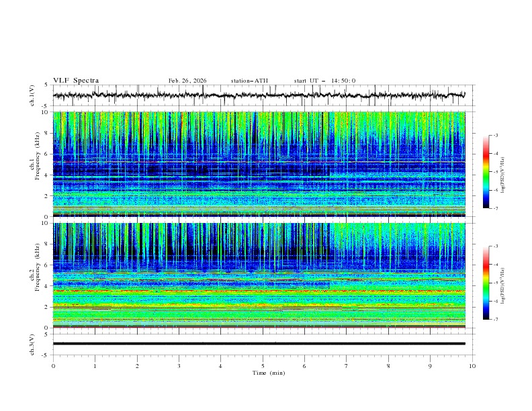Click time axis tick label "3"

(179, 366)
